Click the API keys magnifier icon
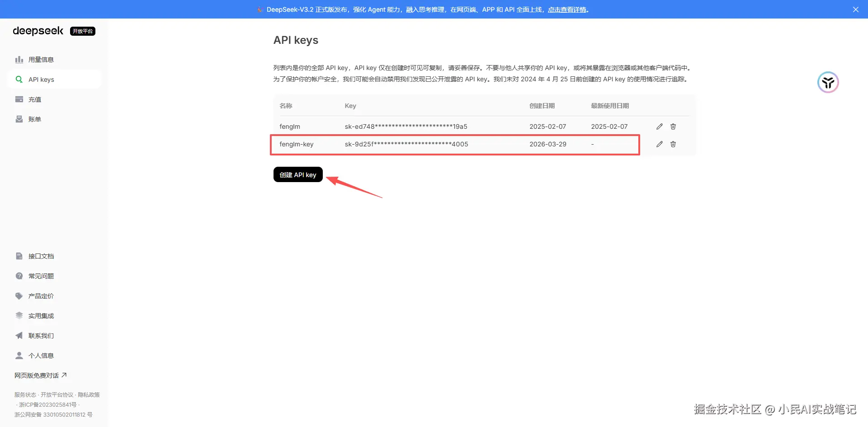The image size is (868, 427). 19,80
